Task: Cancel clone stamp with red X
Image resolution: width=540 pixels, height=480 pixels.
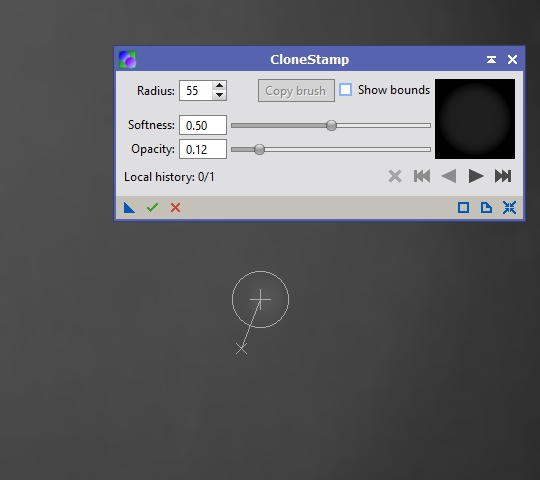Action: click(x=175, y=208)
